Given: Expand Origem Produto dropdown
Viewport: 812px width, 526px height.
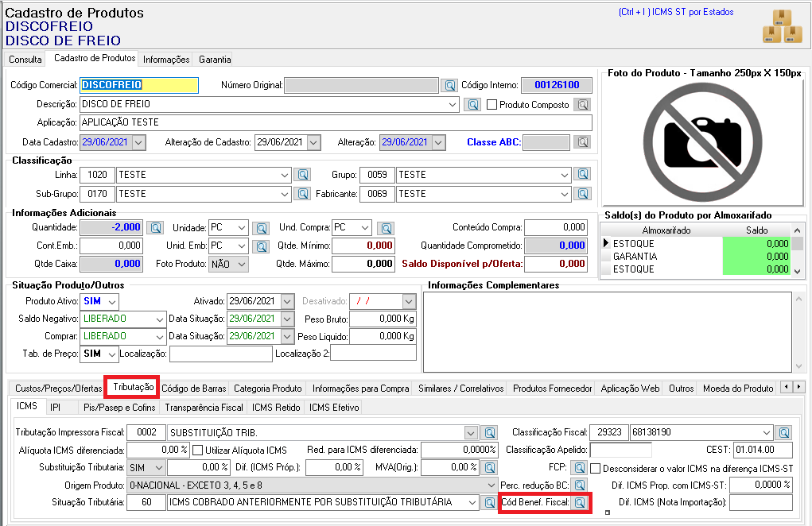Looking at the screenshot, I should pos(491,485).
